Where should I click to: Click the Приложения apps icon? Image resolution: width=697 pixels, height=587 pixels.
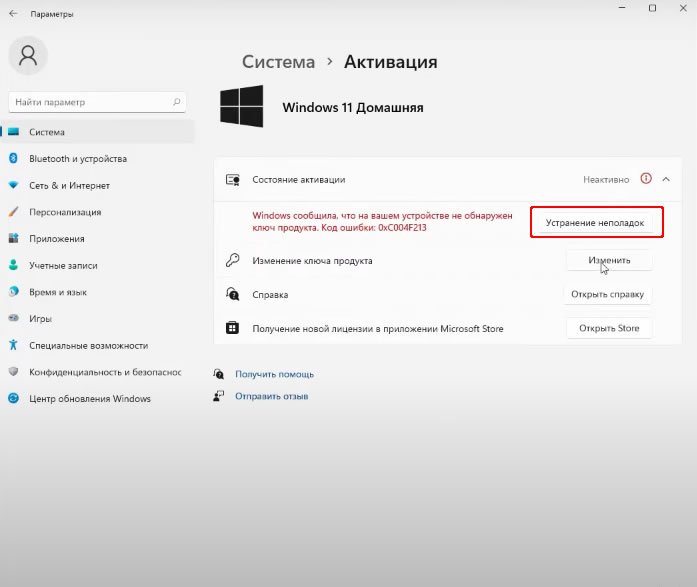14,238
